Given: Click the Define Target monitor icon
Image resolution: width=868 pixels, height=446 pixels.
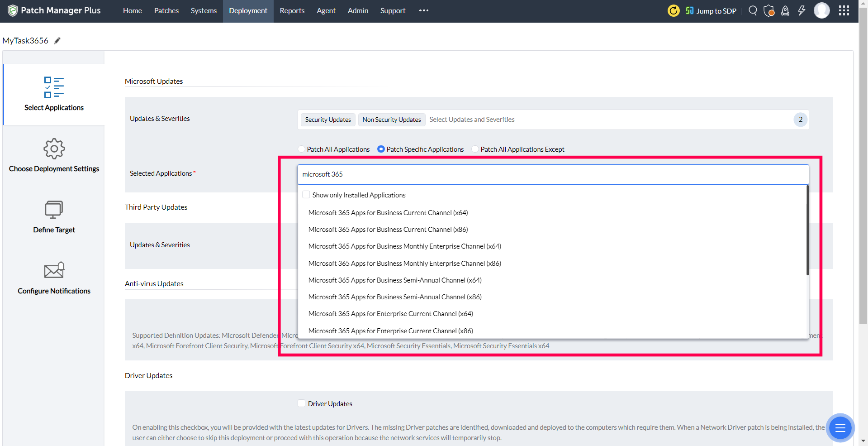Looking at the screenshot, I should coord(54,210).
